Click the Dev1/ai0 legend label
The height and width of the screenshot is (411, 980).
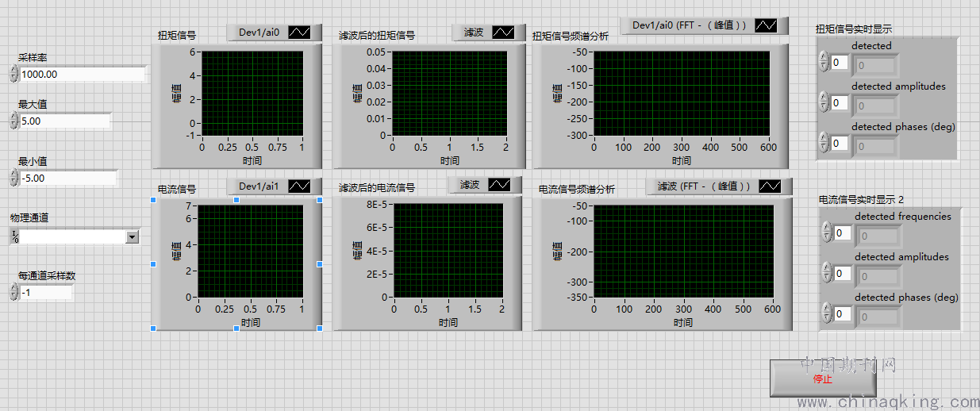(259, 33)
